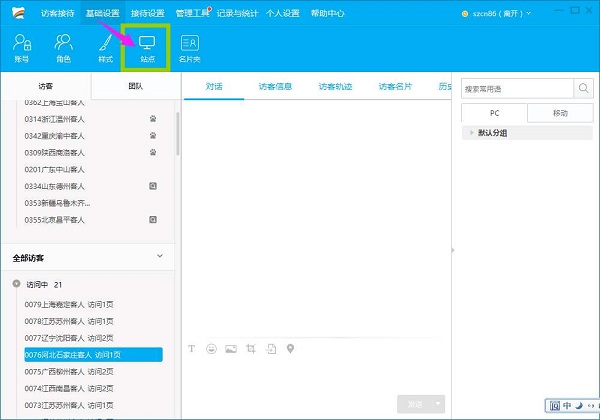Select the 0355北京昌平客人 row
600x420 pixels.
pyautogui.click(x=92, y=220)
